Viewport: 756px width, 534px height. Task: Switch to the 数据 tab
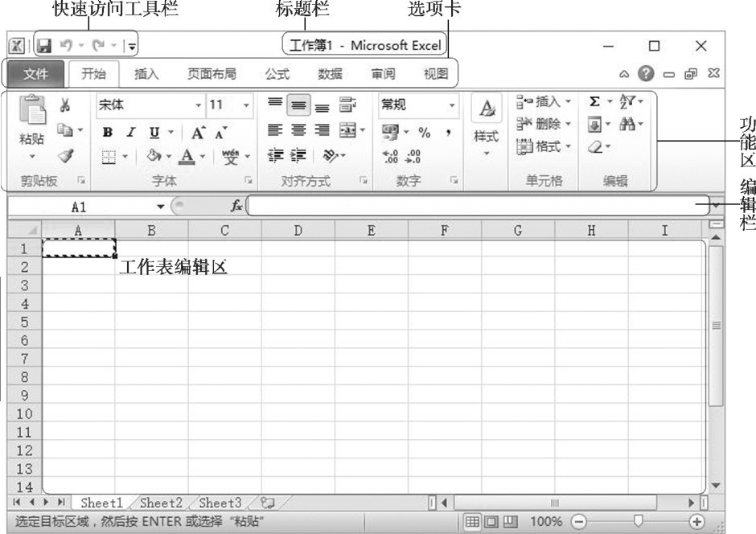[x=330, y=74]
